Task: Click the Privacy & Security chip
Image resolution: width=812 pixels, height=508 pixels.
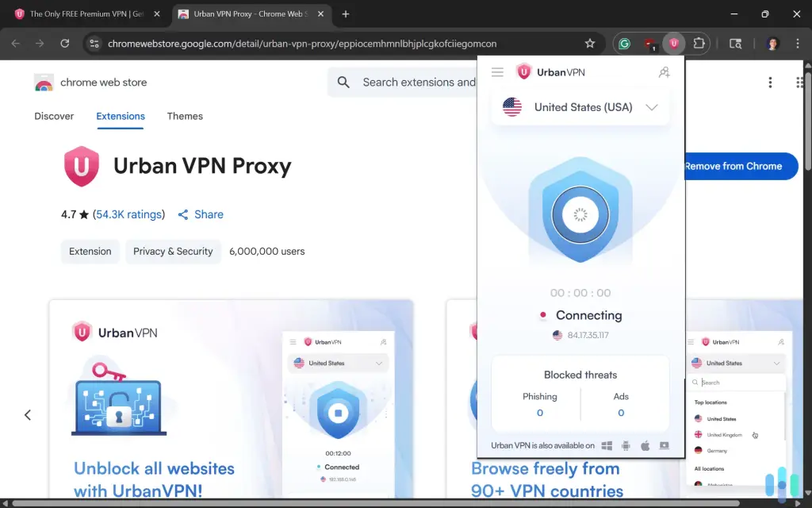Action: coord(173,252)
